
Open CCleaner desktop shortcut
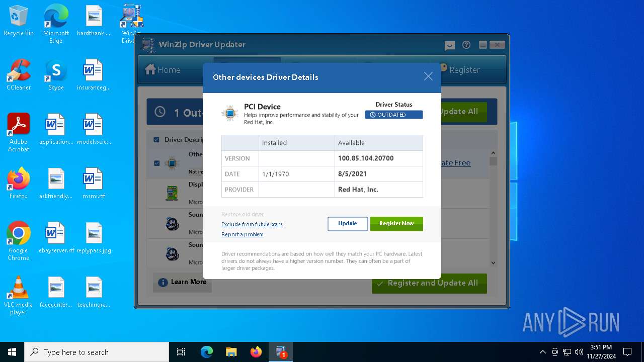(x=19, y=75)
